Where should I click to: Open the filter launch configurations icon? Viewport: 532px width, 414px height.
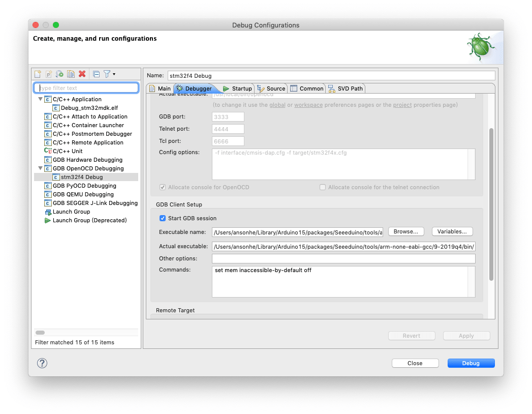point(107,74)
